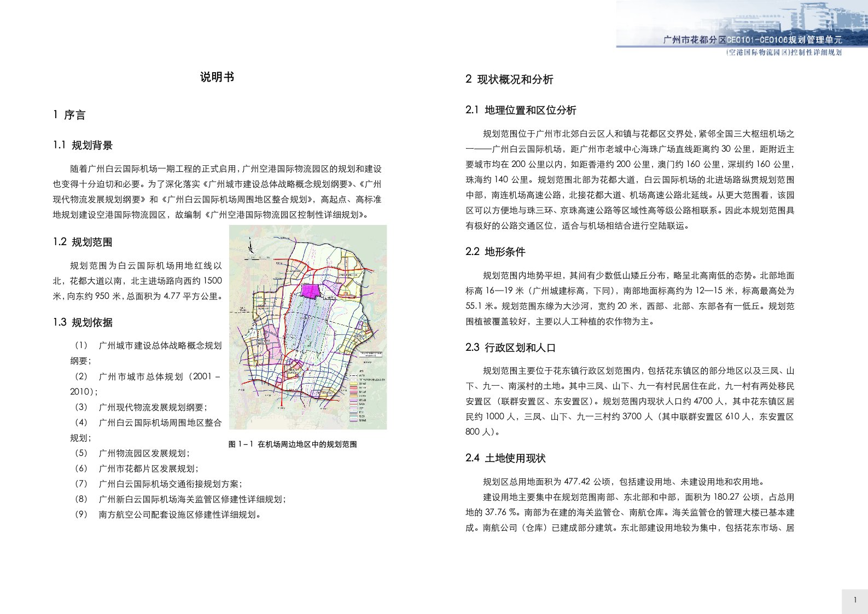Select the heading 2.3 行政区划和人口
Viewport: 868px width, 614px height.
click(x=510, y=347)
